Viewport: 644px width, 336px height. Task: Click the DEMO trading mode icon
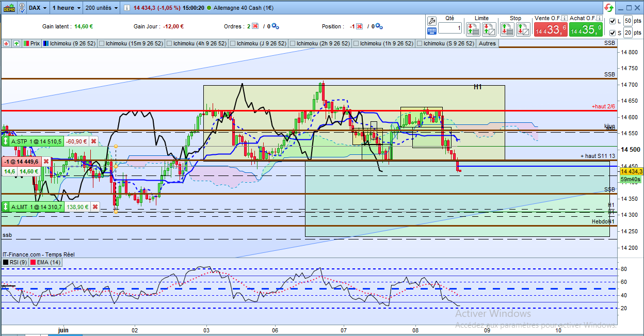[x=9, y=8]
